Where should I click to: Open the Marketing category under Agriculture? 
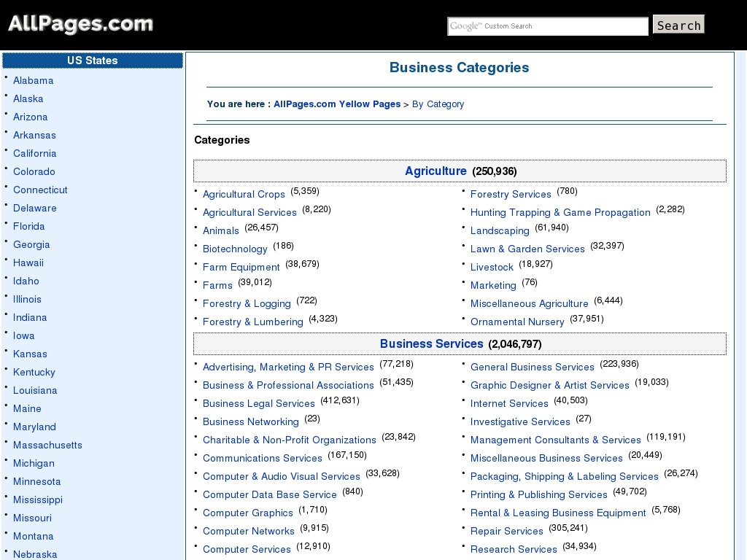(x=493, y=286)
